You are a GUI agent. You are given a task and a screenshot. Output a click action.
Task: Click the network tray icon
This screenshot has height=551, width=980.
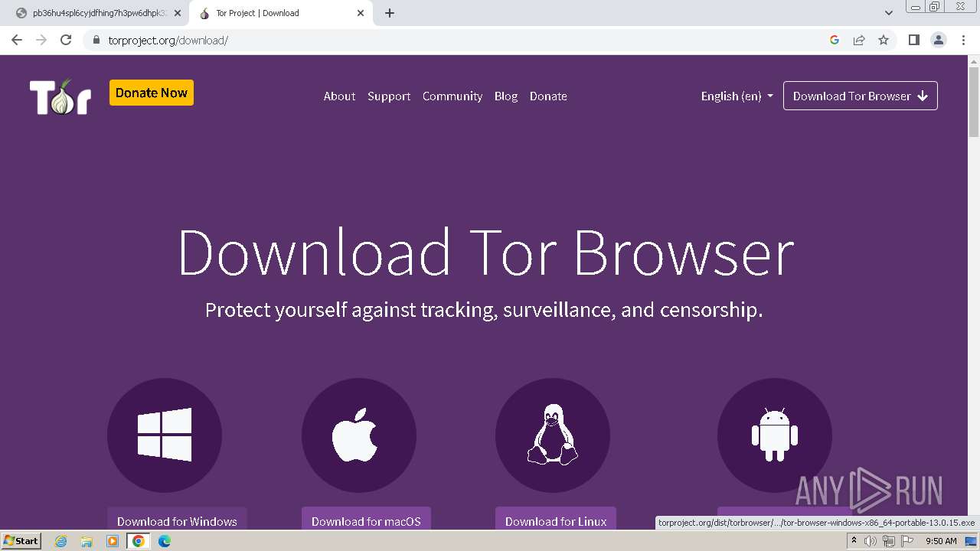(x=888, y=541)
